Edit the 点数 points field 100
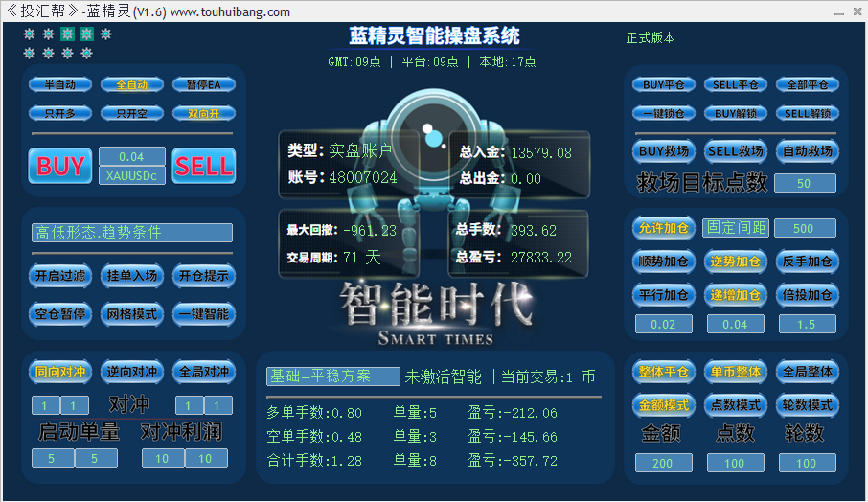This screenshot has width=868, height=502. click(x=736, y=463)
